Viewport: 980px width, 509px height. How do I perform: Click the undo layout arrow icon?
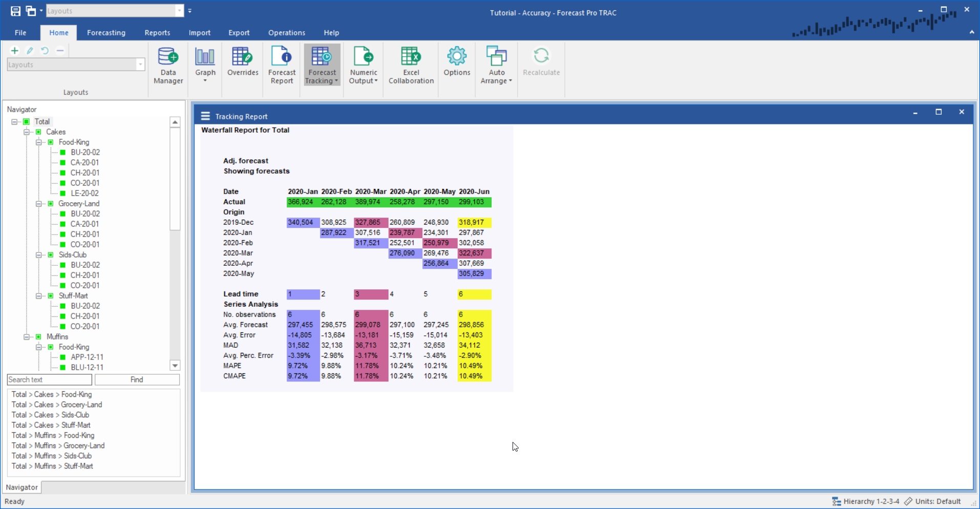(x=45, y=51)
